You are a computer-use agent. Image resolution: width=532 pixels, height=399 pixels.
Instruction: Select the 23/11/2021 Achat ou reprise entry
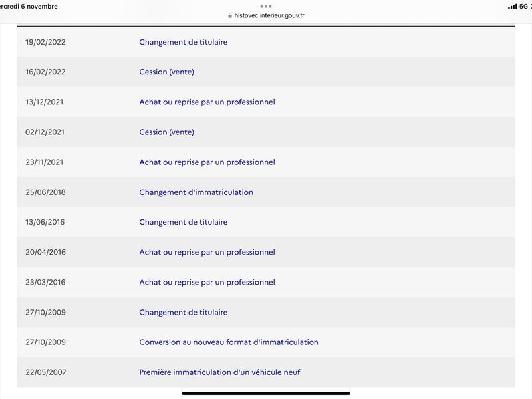[207, 162]
